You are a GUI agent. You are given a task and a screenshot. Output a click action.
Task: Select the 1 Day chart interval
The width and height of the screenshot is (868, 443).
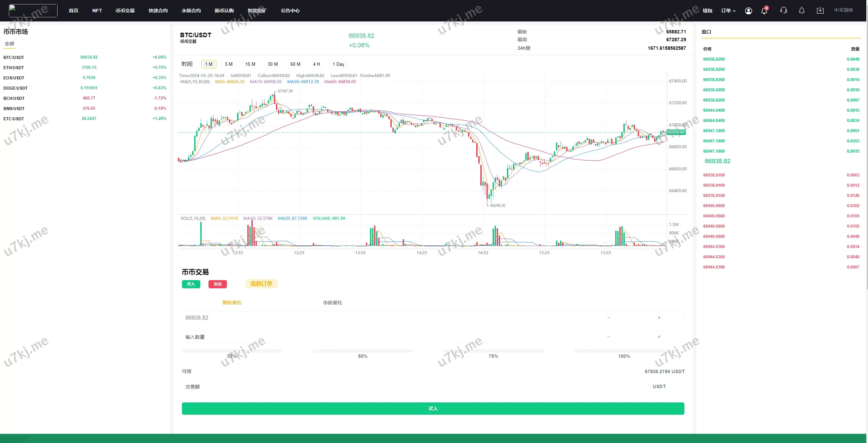[x=338, y=64]
